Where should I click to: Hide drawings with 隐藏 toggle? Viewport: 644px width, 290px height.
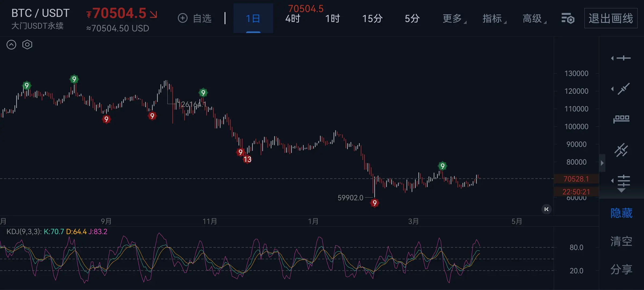point(621,213)
